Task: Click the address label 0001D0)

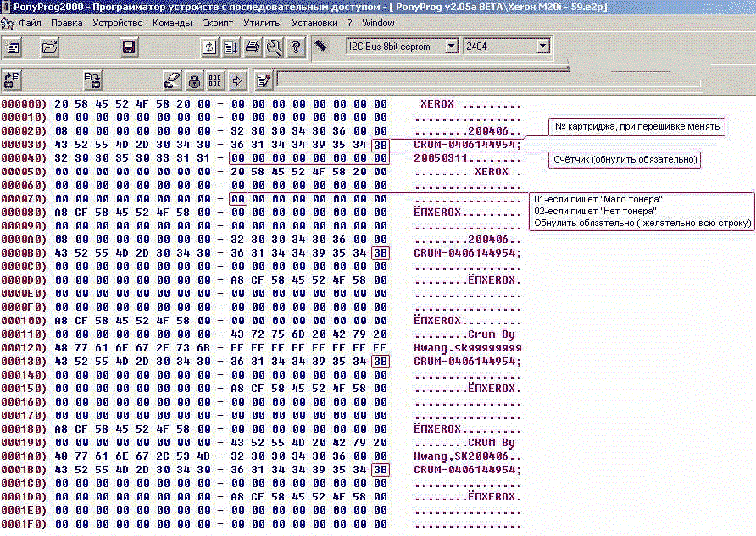Action: tap(24, 496)
